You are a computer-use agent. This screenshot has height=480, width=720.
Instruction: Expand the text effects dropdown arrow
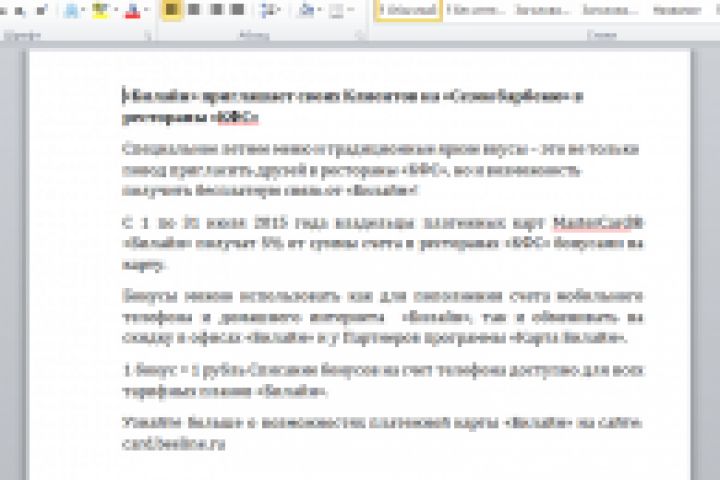[x=83, y=10]
